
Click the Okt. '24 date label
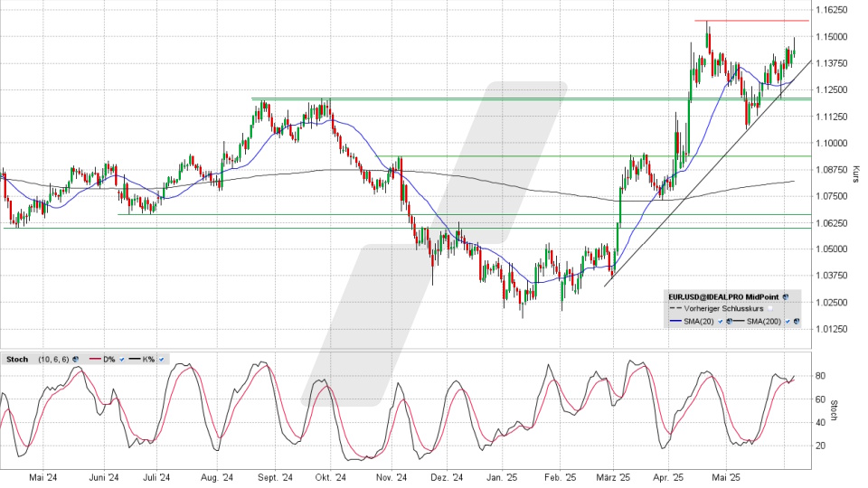(x=331, y=477)
